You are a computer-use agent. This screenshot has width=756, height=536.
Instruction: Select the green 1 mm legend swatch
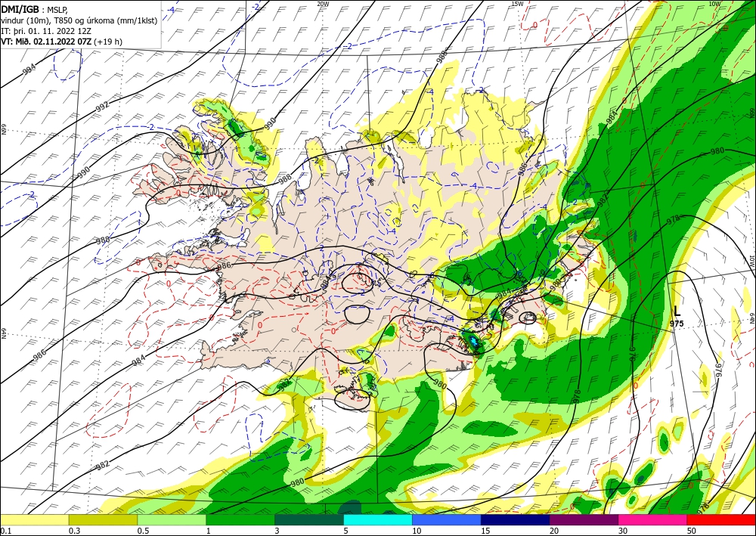pyautogui.click(x=240, y=520)
